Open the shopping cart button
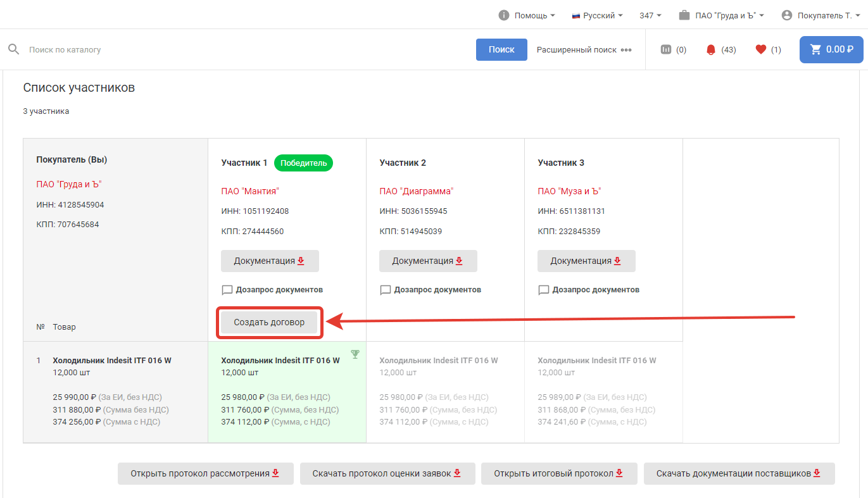Image resolution: width=868 pixels, height=498 pixels. pyautogui.click(x=831, y=49)
